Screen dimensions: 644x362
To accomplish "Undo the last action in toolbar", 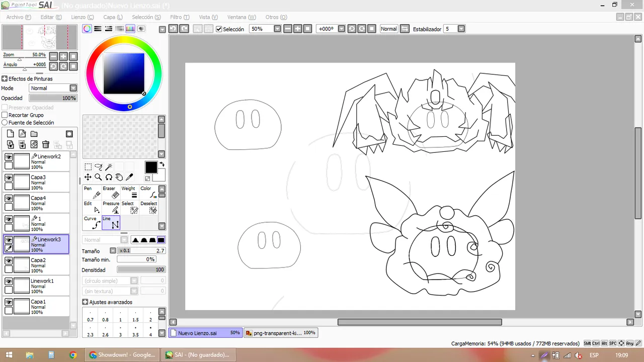I will 173,29.
